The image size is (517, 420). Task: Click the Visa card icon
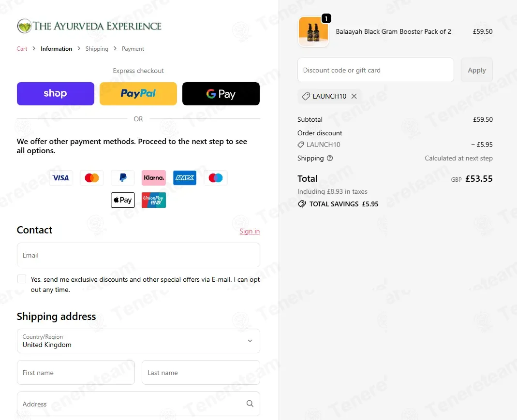[61, 178]
